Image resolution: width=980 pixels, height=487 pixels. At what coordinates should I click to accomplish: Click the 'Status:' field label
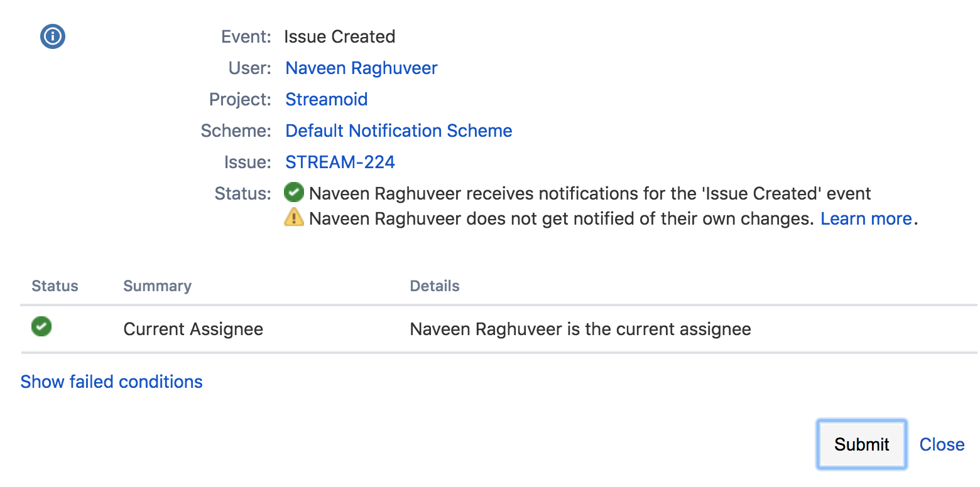tap(243, 193)
